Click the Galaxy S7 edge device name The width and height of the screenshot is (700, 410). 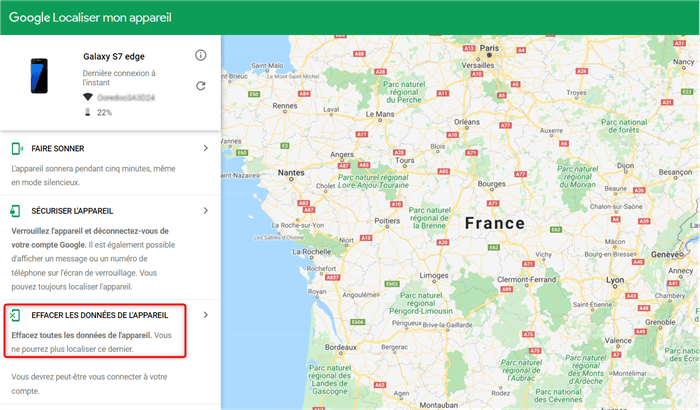tap(114, 56)
